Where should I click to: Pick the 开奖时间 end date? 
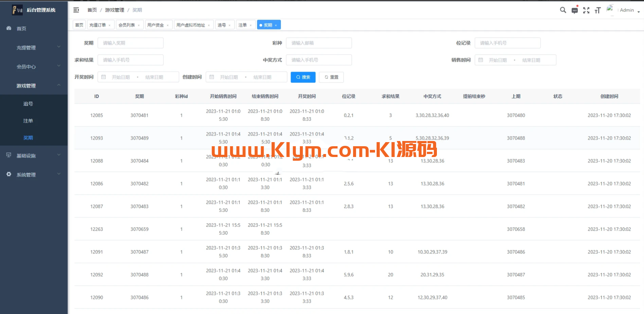point(155,77)
